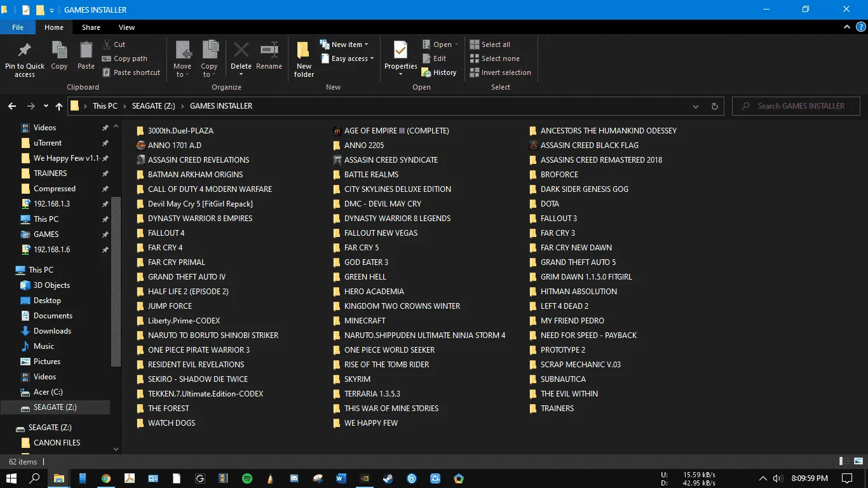The width and height of the screenshot is (868, 488).
Task: Expand the Open button dropdown arrow
Action: click(x=456, y=44)
